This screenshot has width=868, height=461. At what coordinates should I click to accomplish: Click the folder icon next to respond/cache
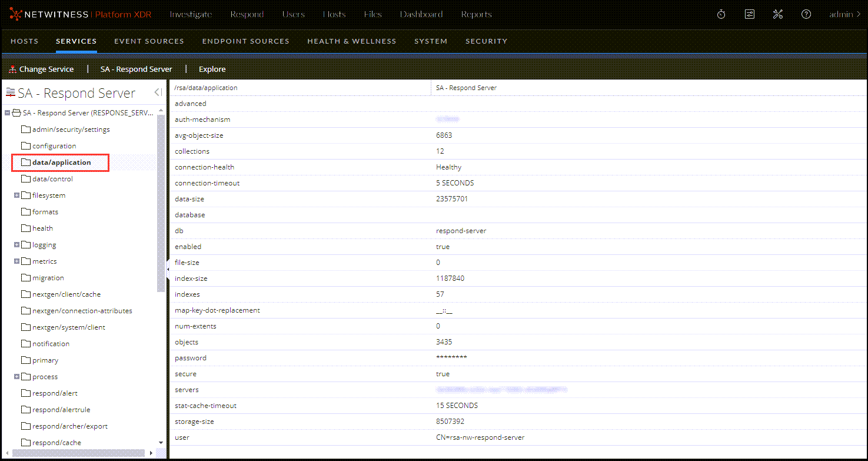[25, 442]
